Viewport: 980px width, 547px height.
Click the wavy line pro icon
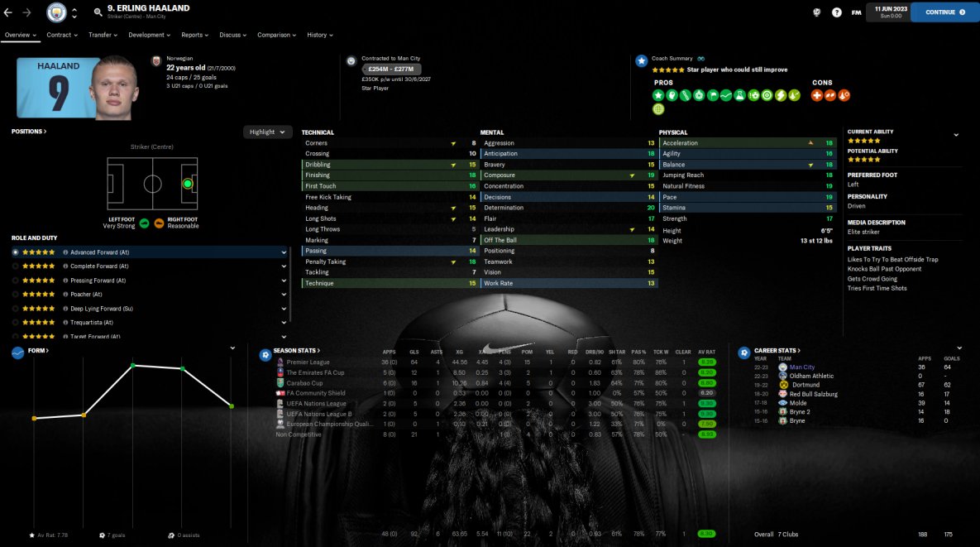(x=726, y=96)
